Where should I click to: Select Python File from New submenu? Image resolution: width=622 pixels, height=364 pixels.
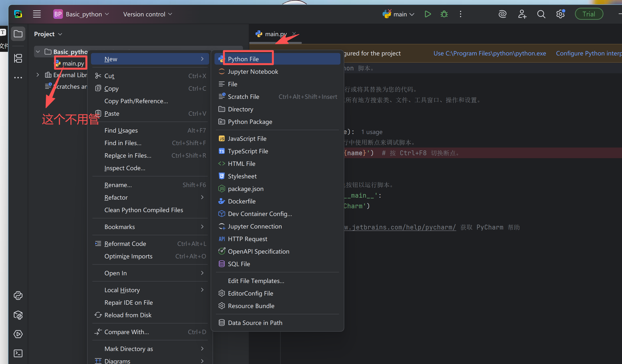tap(243, 59)
